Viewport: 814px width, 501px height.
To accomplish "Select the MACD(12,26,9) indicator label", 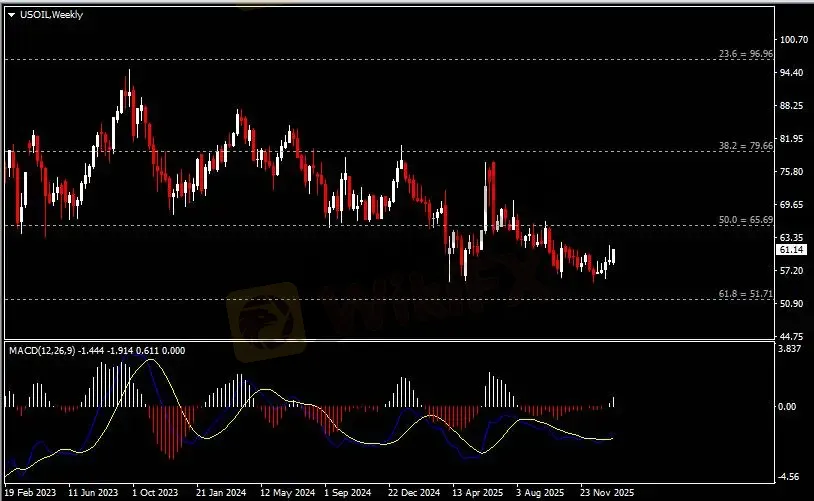I will [40, 350].
